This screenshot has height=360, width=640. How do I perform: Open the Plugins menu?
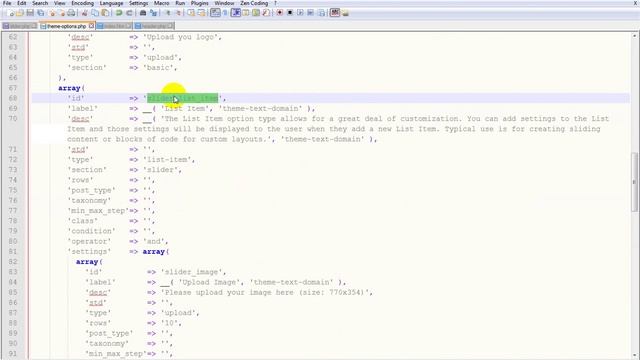tap(200, 3)
